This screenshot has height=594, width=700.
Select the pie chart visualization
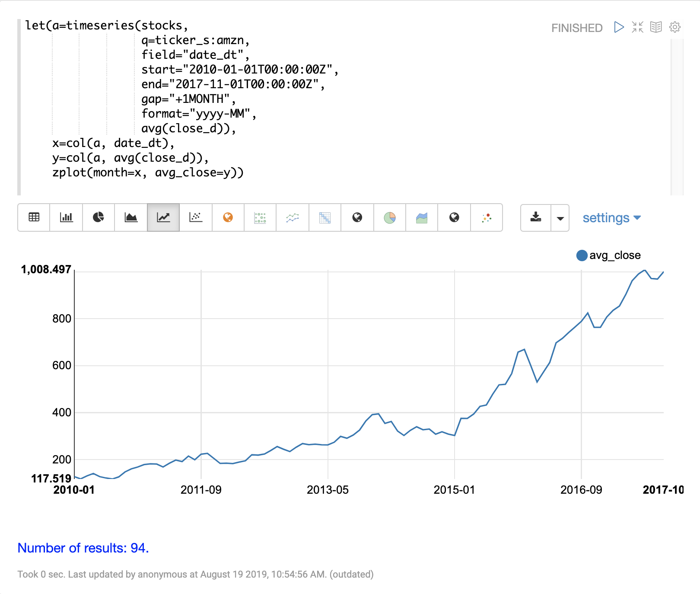click(99, 217)
